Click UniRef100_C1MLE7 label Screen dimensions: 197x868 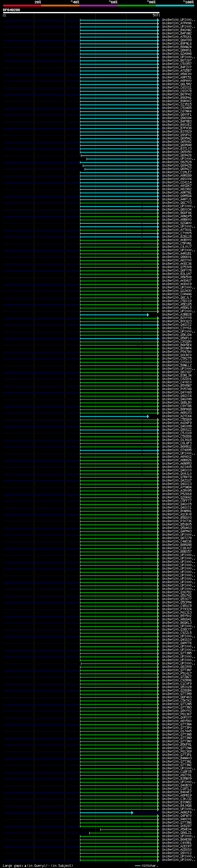[177, 172]
